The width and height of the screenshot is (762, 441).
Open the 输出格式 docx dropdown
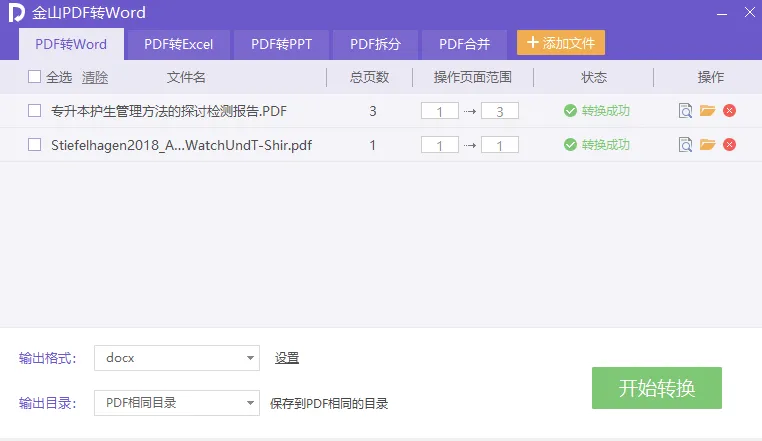coord(177,358)
